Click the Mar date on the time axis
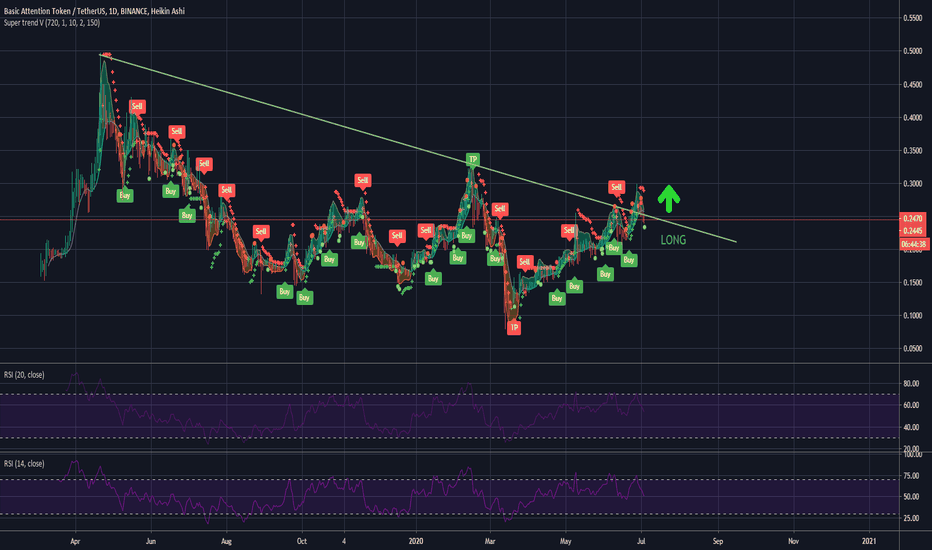 pyautogui.click(x=490, y=541)
